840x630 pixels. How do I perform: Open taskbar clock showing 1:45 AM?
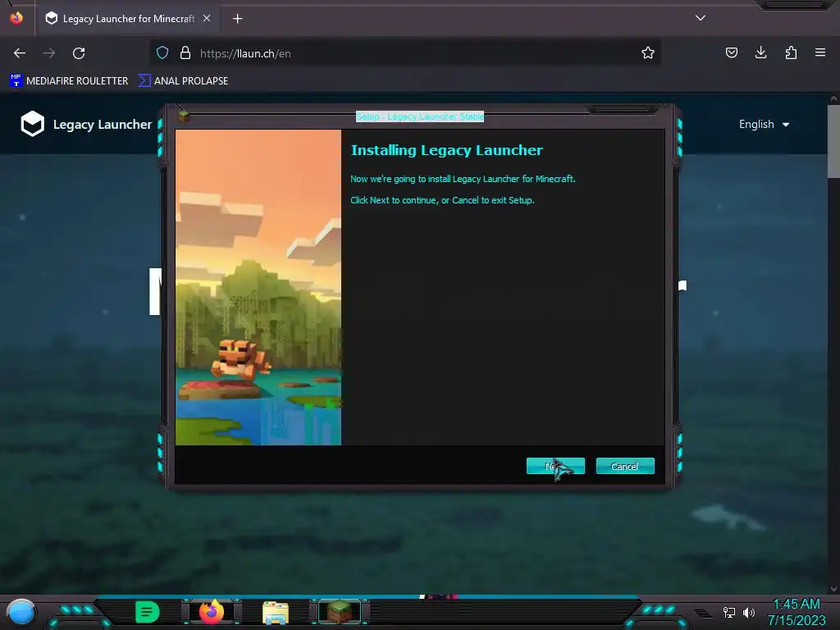(x=797, y=612)
